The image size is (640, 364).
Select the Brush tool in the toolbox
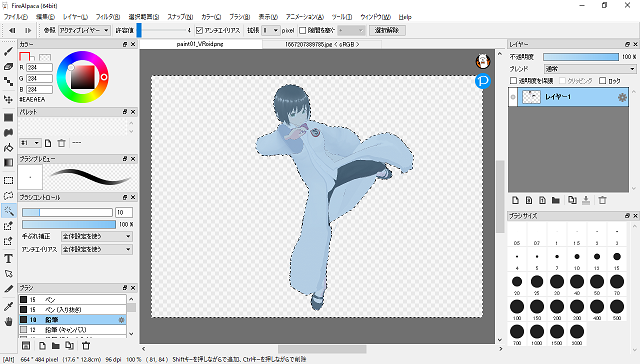8,51
